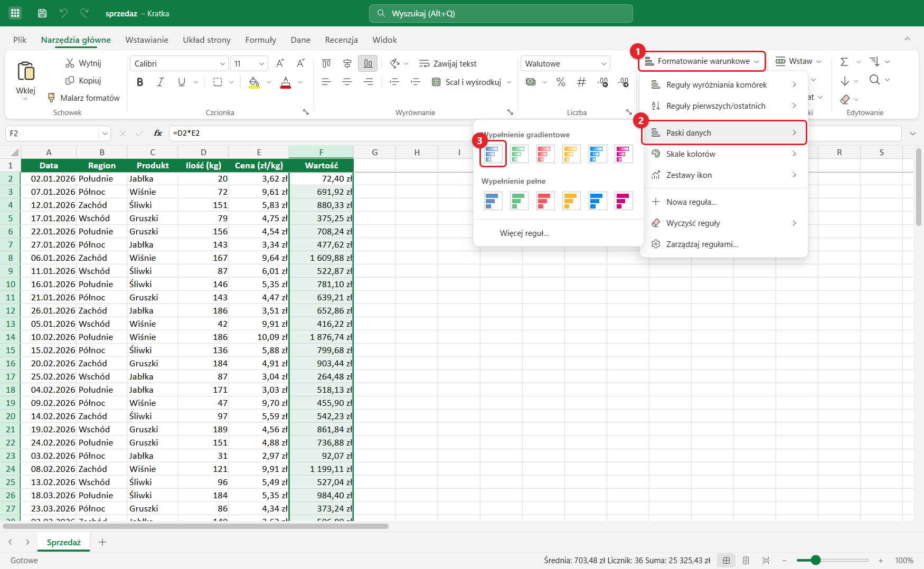Select the Malarz formatów format painter
The image size is (924, 569).
tap(84, 98)
